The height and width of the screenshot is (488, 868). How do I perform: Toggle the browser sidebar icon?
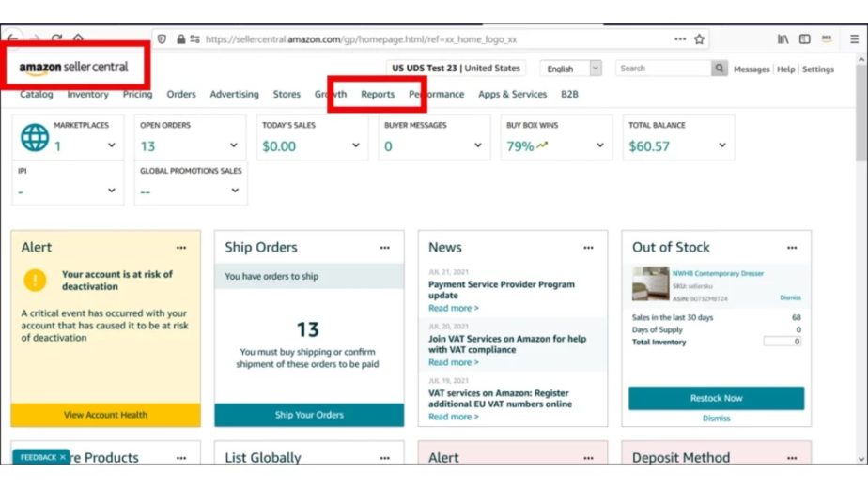804,39
